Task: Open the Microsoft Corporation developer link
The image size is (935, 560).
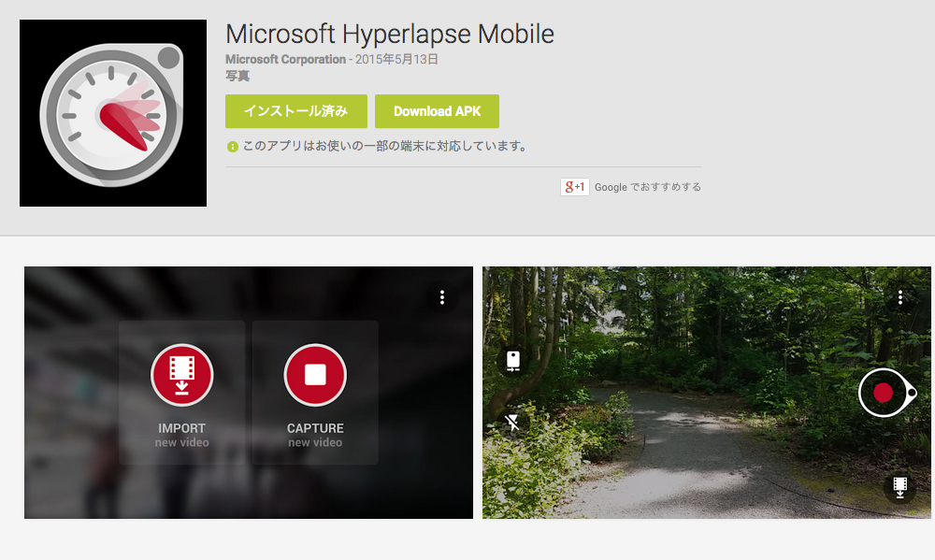Action: click(x=285, y=60)
